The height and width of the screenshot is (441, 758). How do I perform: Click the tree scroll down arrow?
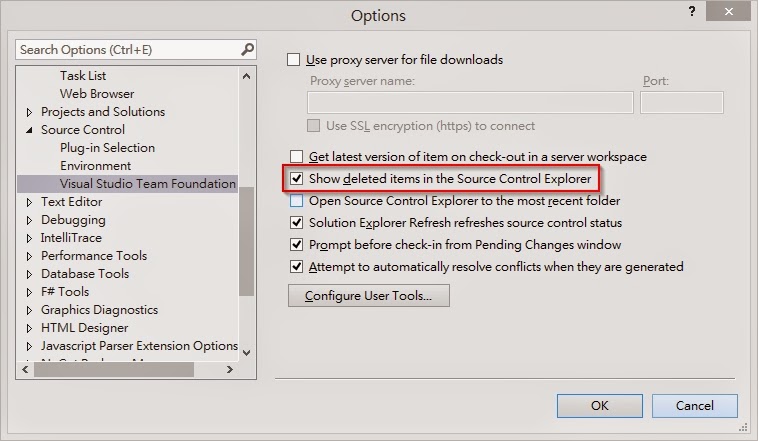pyautogui.click(x=247, y=353)
